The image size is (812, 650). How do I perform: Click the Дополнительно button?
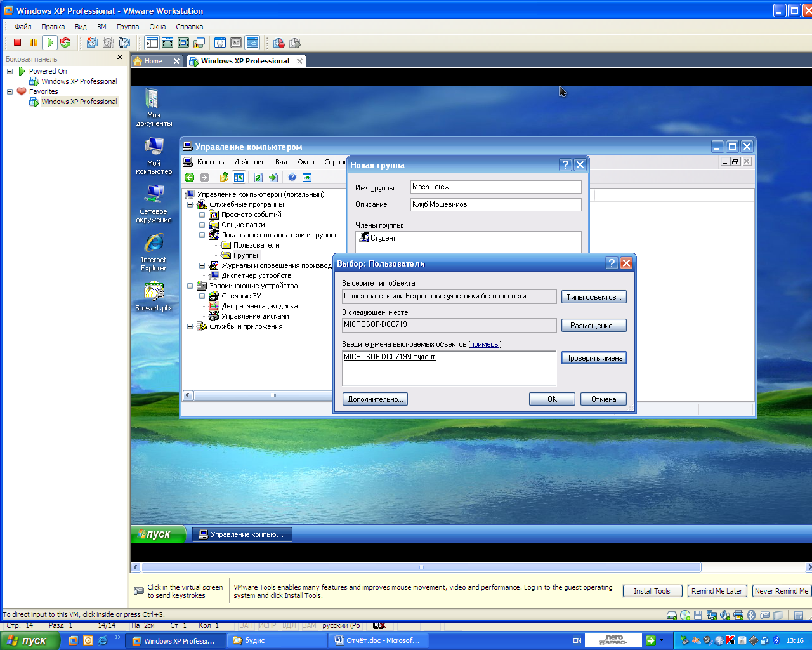(x=375, y=399)
